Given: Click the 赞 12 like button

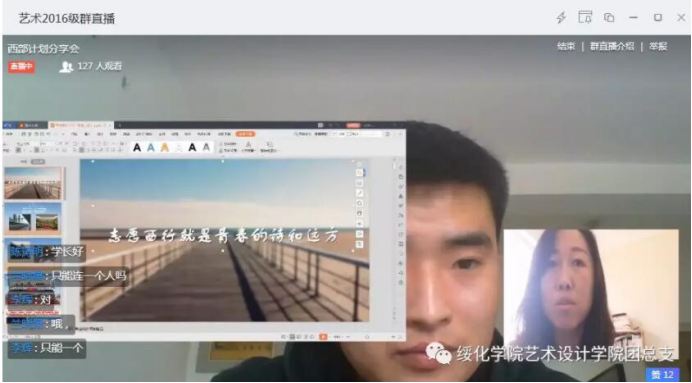Looking at the screenshot, I should point(662,375).
